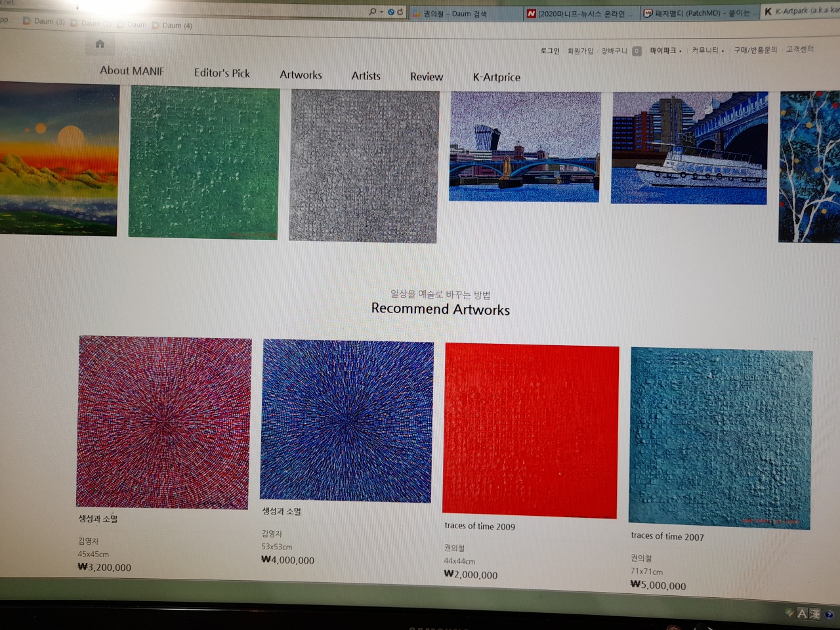Click the 'traces of time 2009' title
This screenshot has height=630, width=840.
[x=480, y=526]
